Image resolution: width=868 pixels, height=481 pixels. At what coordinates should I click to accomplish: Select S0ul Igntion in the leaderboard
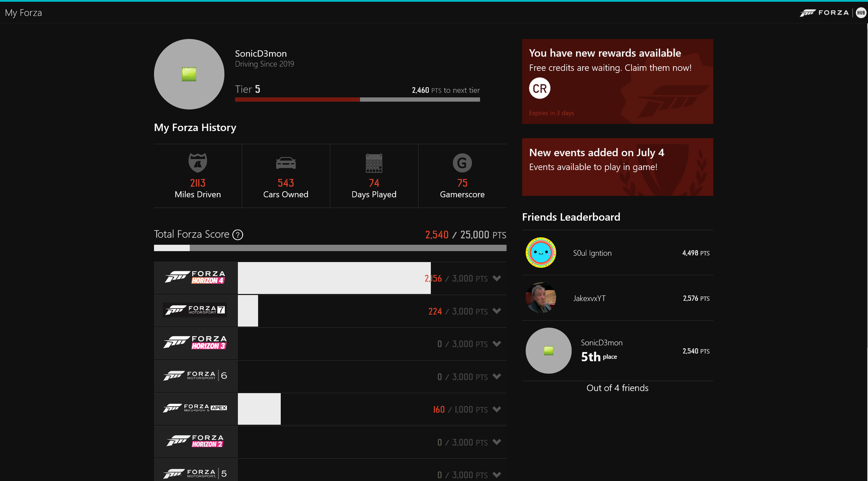(618, 253)
